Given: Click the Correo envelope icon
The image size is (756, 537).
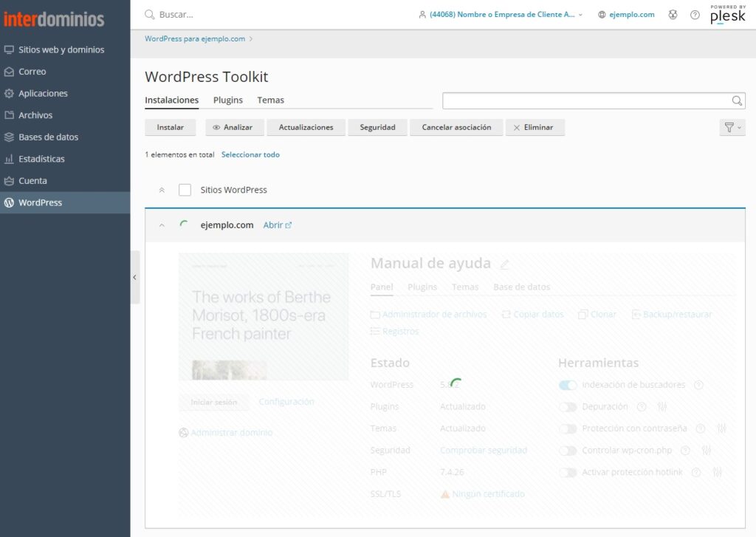Looking at the screenshot, I should pyautogui.click(x=9, y=72).
